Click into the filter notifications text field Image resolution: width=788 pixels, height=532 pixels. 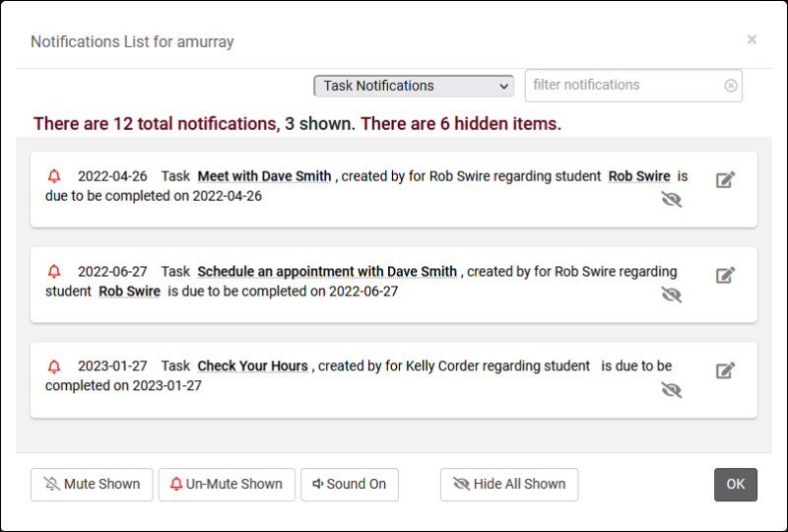coord(625,86)
